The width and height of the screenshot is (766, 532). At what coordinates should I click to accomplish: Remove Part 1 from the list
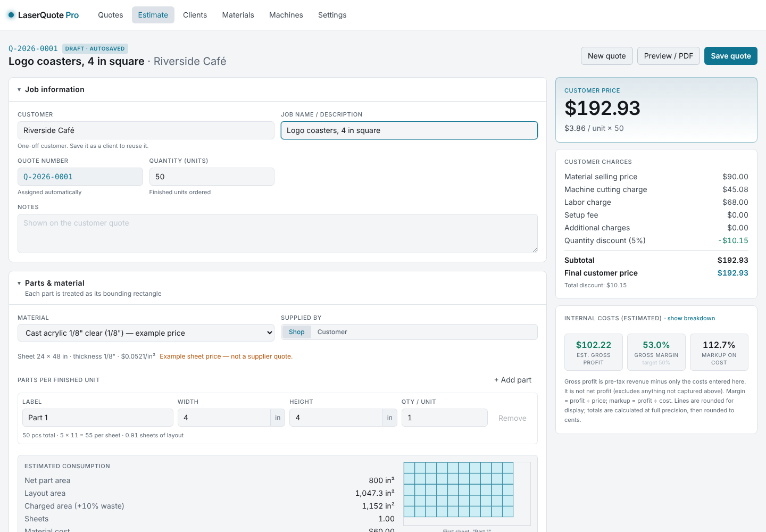pos(512,418)
